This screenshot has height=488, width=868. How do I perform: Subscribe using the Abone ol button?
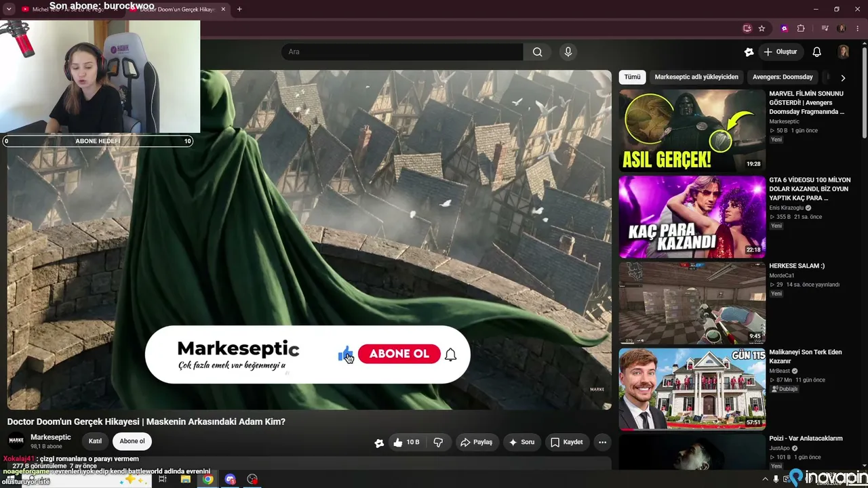point(132,441)
